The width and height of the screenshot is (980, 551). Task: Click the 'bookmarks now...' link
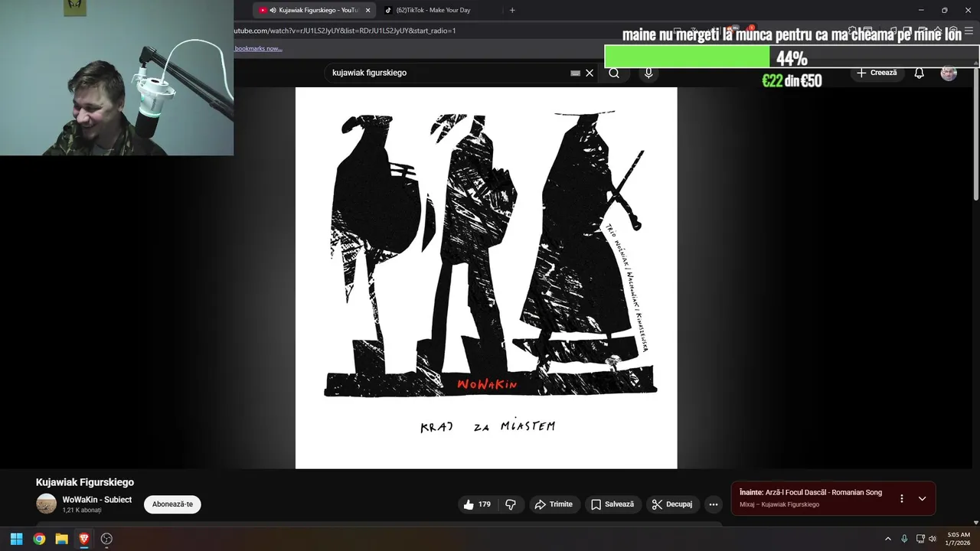coord(259,48)
